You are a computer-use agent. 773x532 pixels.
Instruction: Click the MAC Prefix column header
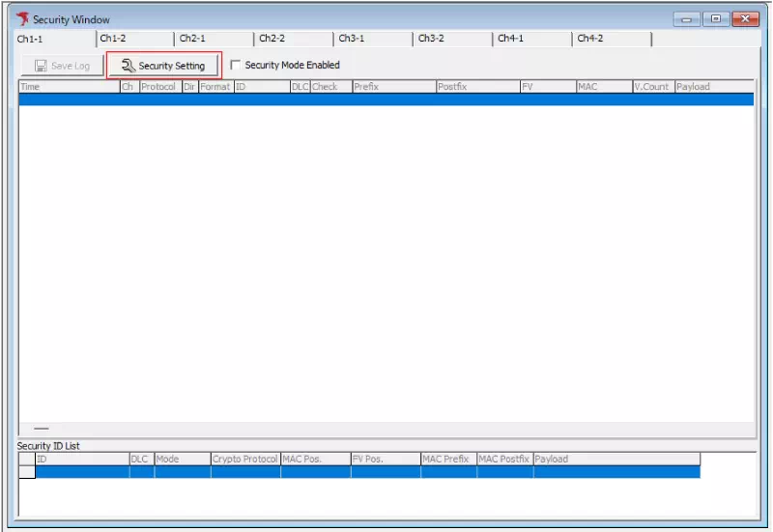449,459
